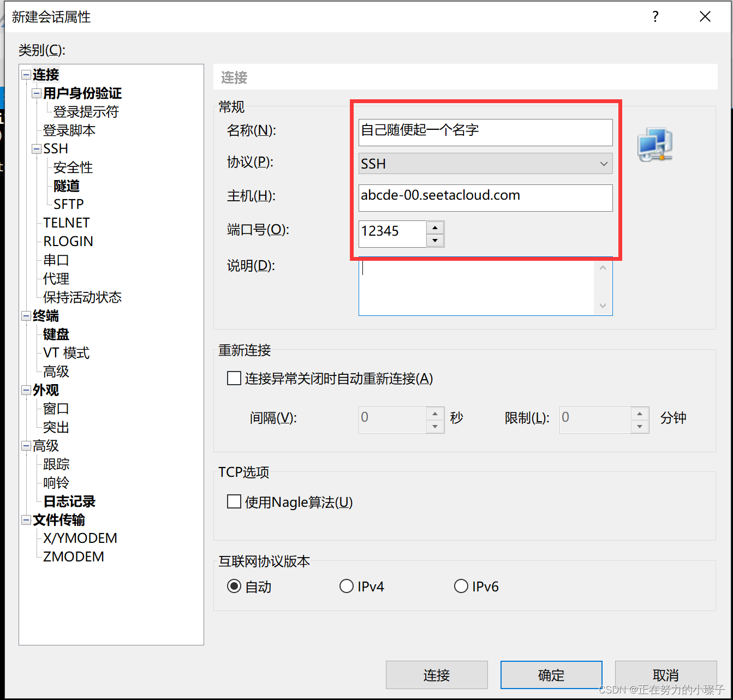733x700 pixels.
Task: Increase the 端口号 value with up arrow
Action: pos(435,228)
